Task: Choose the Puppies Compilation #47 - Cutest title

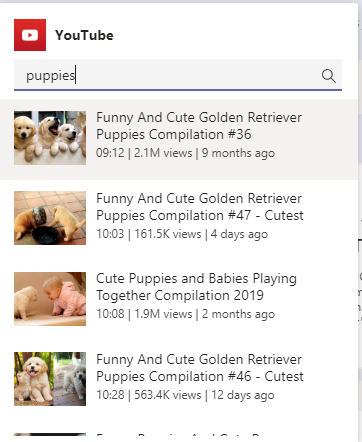Action: point(200,207)
